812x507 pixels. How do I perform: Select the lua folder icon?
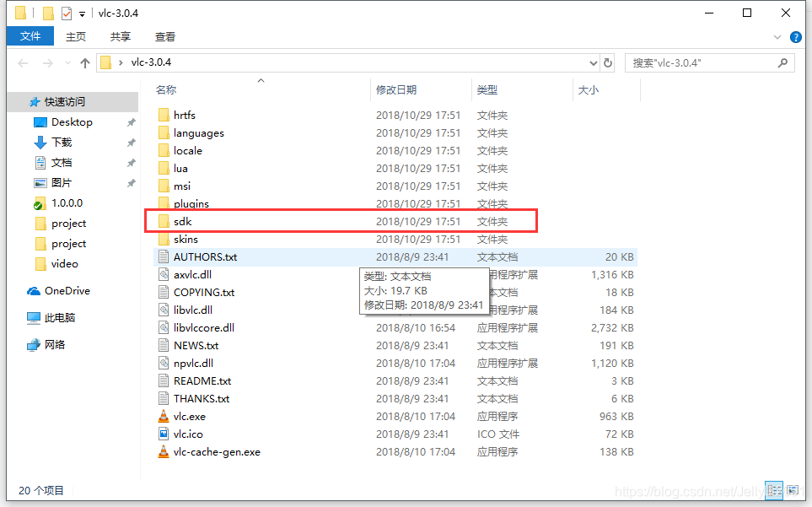coord(164,168)
